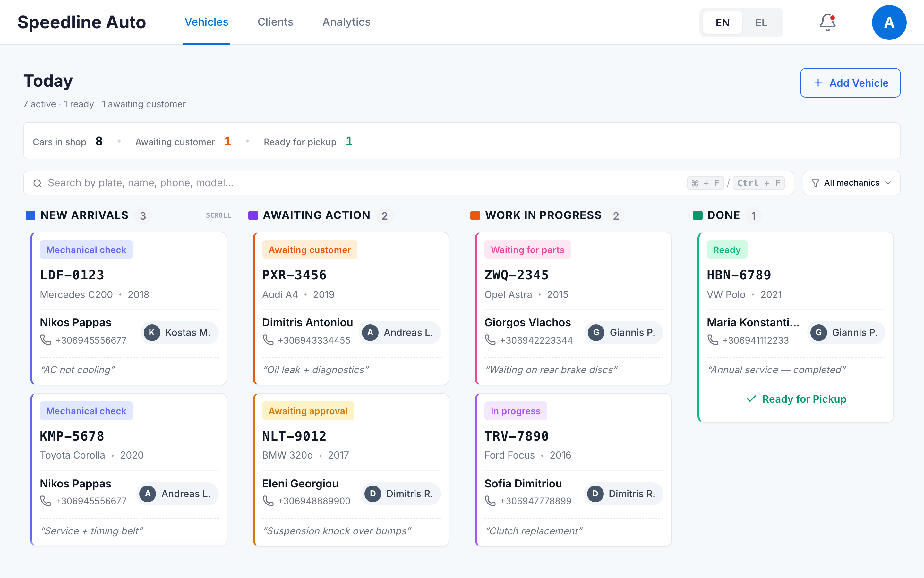Click the Ready for pickup stat
The width and height of the screenshot is (924, 578).
pyautogui.click(x=308, y=141)
